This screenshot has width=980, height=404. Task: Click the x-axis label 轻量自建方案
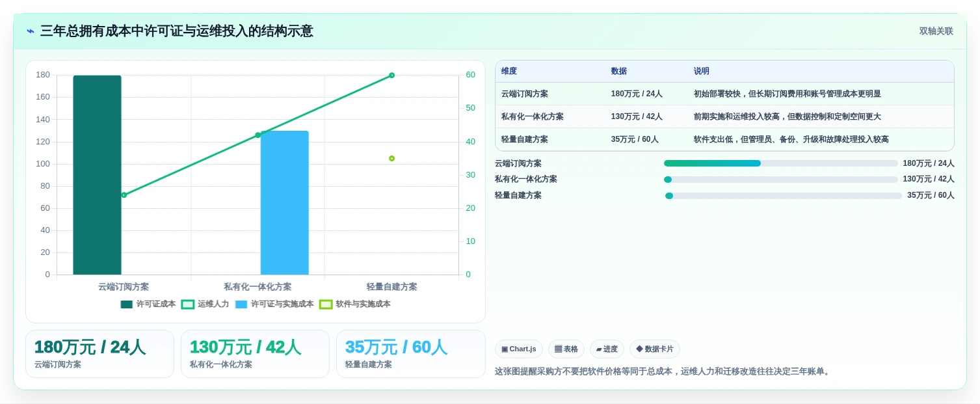pyautogui.click(x=391, y=287)
